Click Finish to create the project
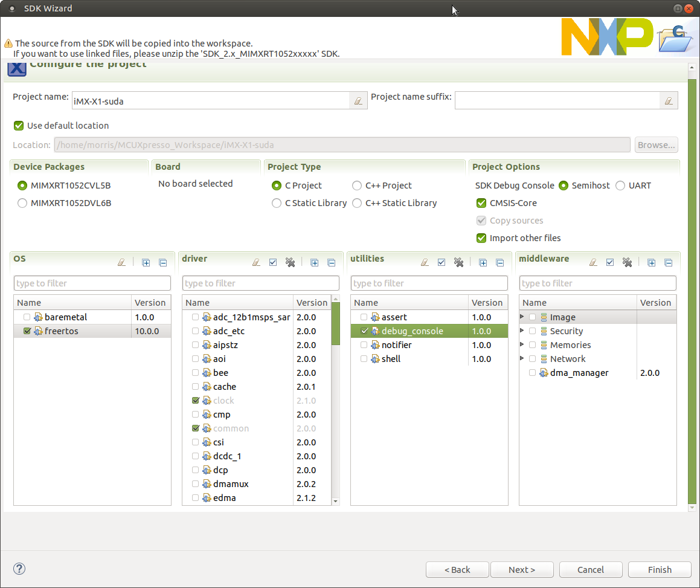Viewport: 700px width, 588px height. click(660, 570)
